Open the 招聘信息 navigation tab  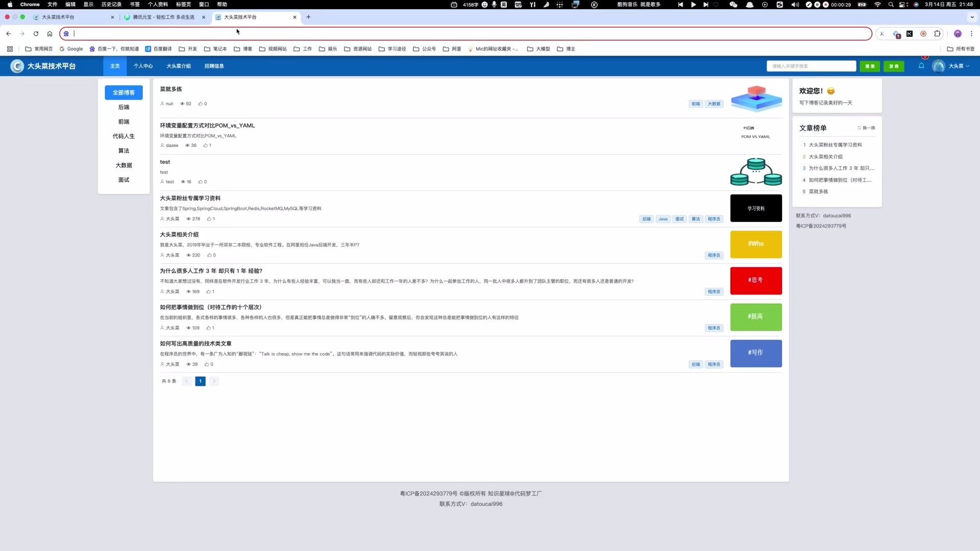pyautogui.click(x=214, y=66)
